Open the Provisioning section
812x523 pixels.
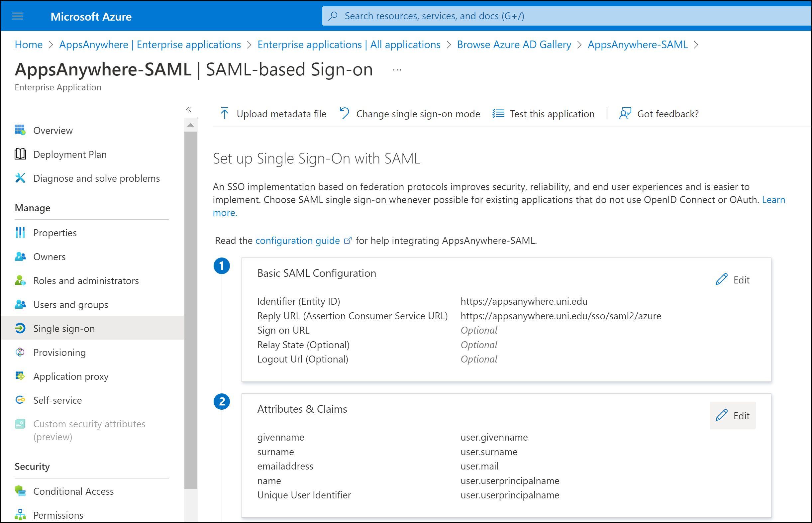coord(59,352)
